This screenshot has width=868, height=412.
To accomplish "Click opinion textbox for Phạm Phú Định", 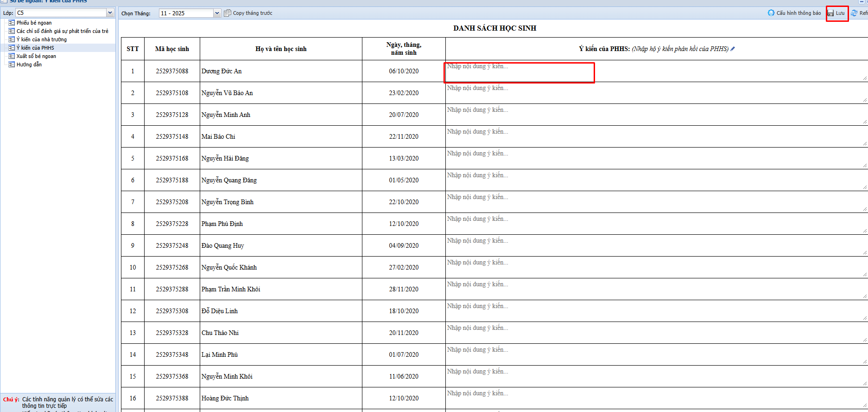I will (x=657, y=224).
